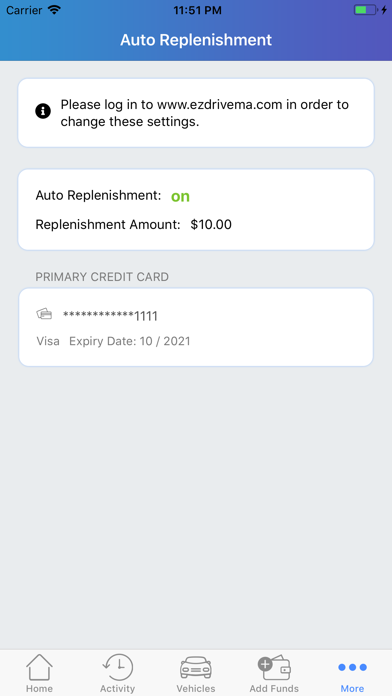392x696 pixels.
Task: Click the PRIMARY CREDIT CARD section label
Action: pyautogui.click(x=102, y=277)
